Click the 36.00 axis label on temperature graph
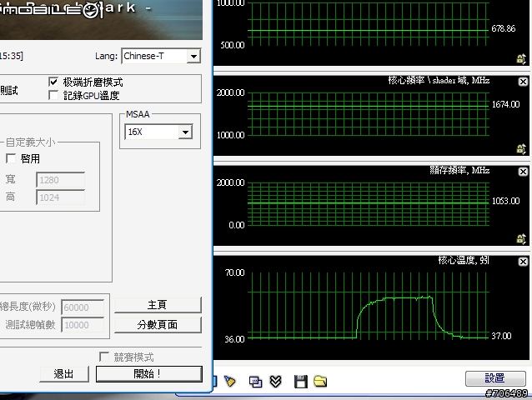The width and height of the screenshot is (532, 400). click(234, 339)
